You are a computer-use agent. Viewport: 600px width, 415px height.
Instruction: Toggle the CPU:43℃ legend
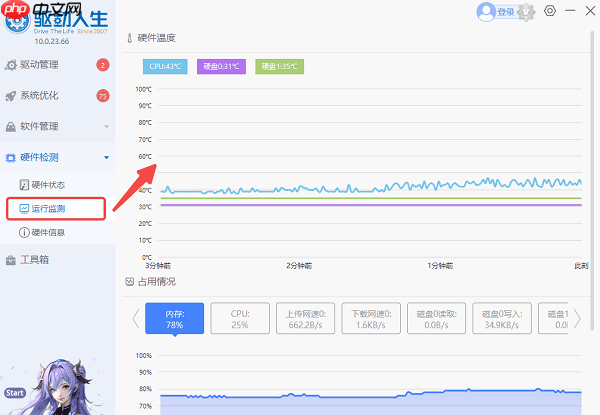[x=165, y=67]
